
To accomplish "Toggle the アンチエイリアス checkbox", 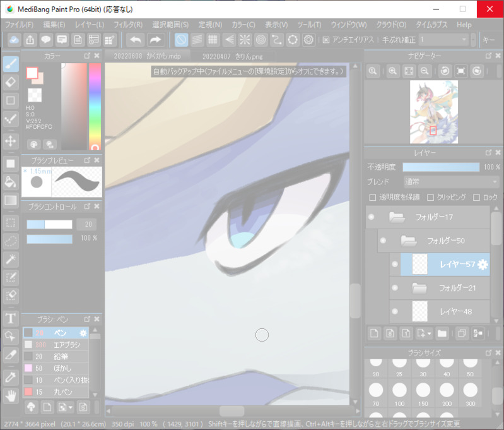I will coord(326,40).
